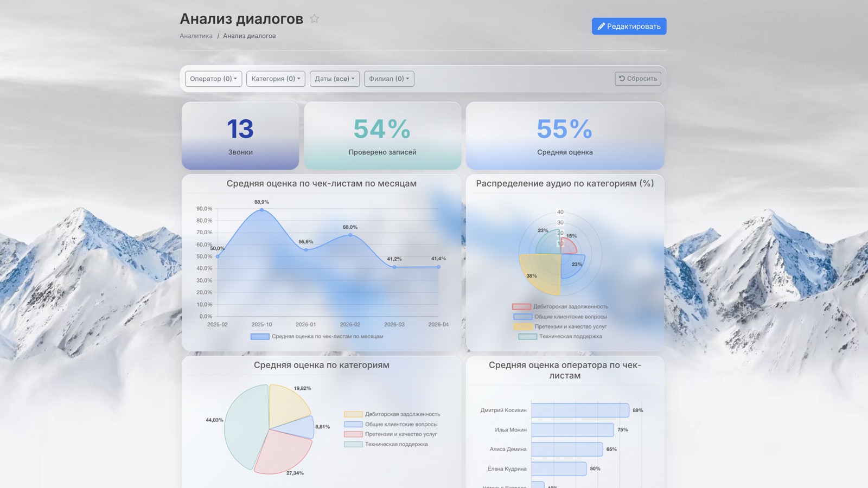Toggle Претензии и качество услуг in polar legend
Screen dimensions: 868x488
pyautogui.click(x=560, y=326)
